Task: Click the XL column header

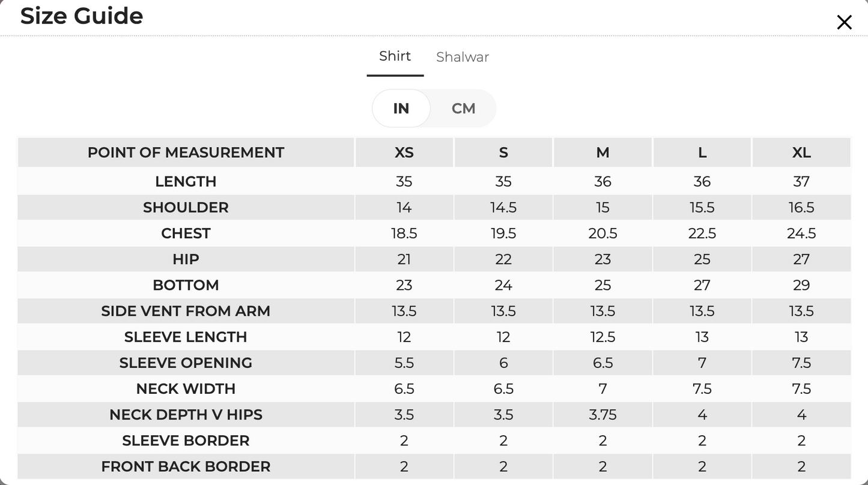Action: click(x=801, y=152)
